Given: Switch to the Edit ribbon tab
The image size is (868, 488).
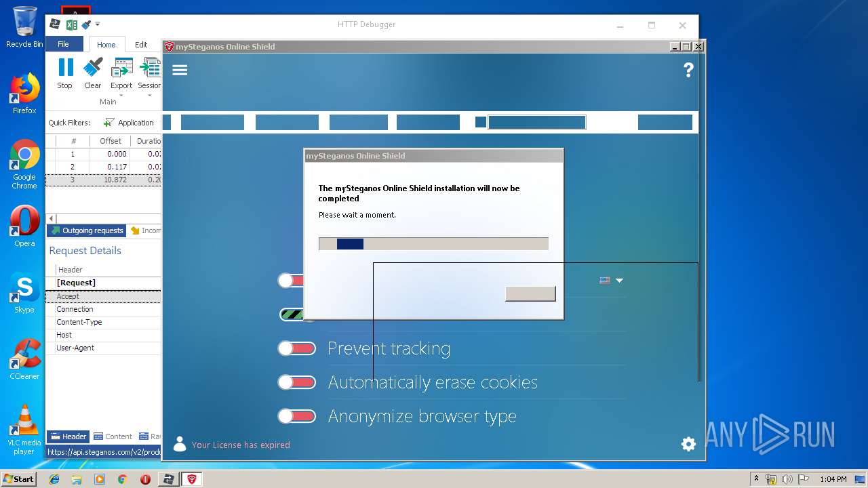Looking at the screenshot, I should pyautogui.click(x=141, y=45).
